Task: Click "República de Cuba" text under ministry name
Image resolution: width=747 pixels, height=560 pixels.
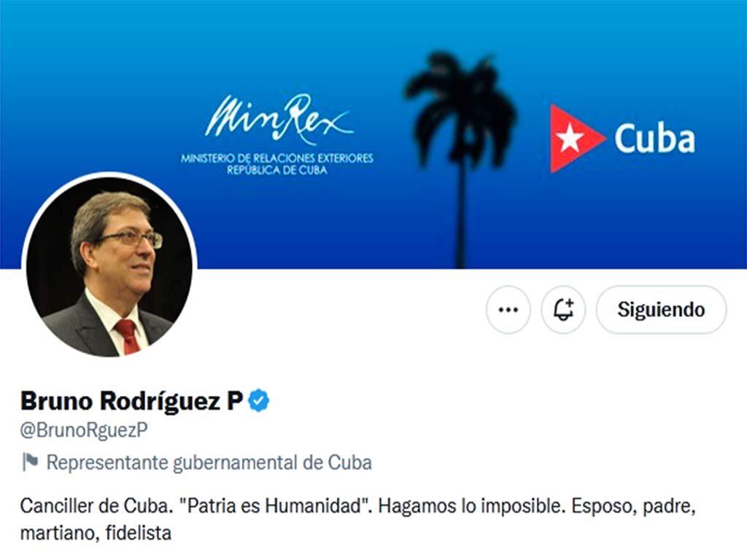Action: (276, 170)
